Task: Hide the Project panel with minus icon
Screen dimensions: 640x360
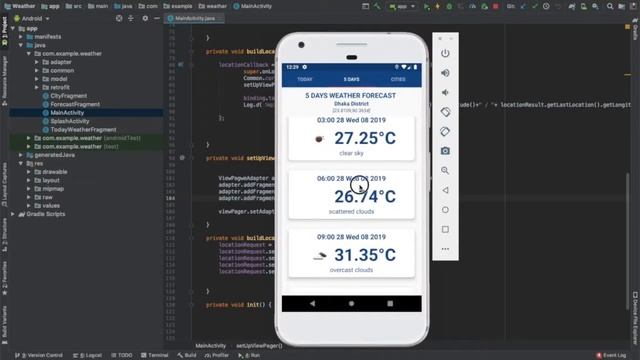Action: [157, 18]
